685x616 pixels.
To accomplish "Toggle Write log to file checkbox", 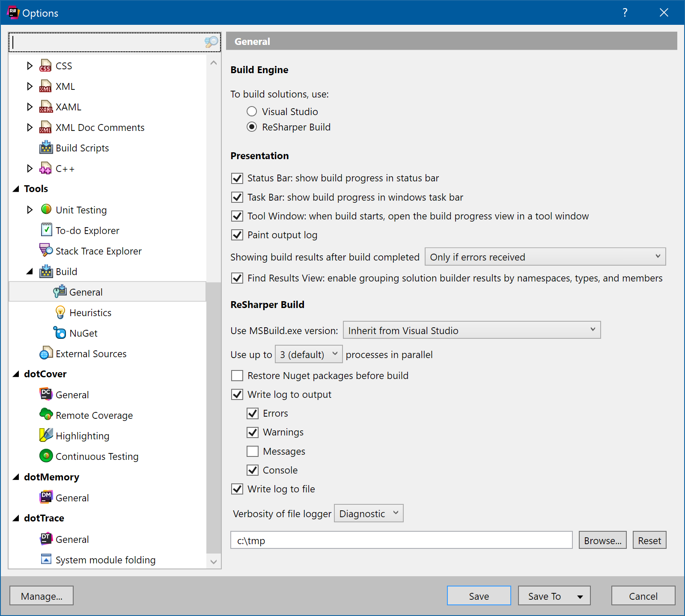I will click(x=237, y=489).
